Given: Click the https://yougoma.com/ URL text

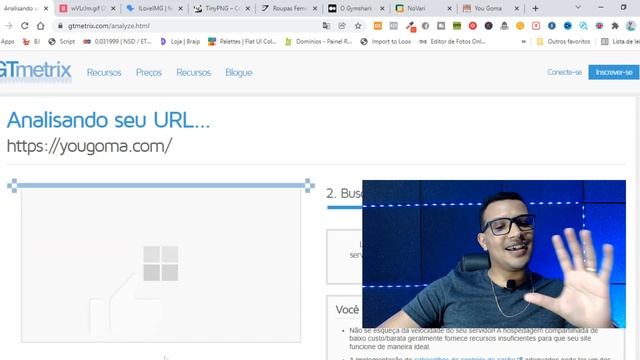Looking at the screenshot, I should (x=89, y=146).
